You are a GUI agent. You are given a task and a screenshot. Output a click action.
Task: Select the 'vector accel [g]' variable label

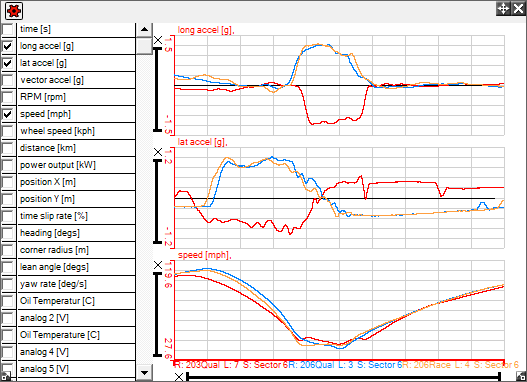[52, 80]
